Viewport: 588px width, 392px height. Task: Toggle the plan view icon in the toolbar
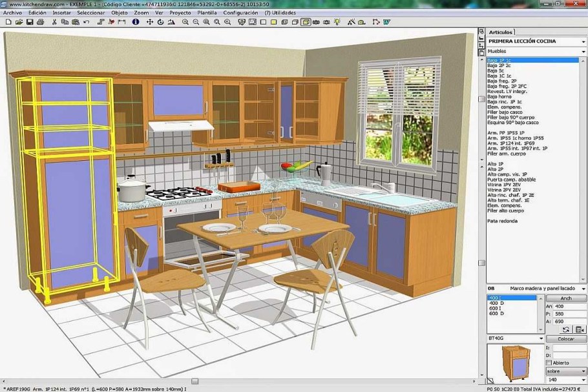pyautogui.click(x=264, y=21)
